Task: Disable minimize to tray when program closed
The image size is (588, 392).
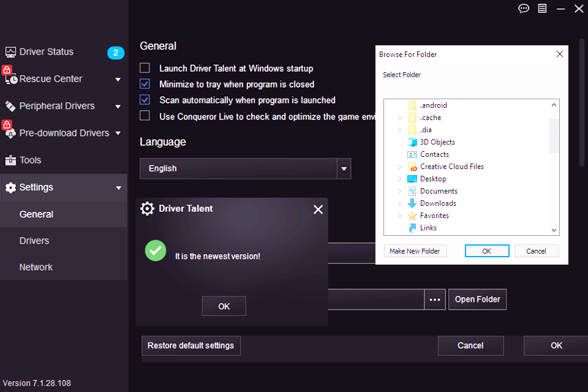Action: click(144, 84)
